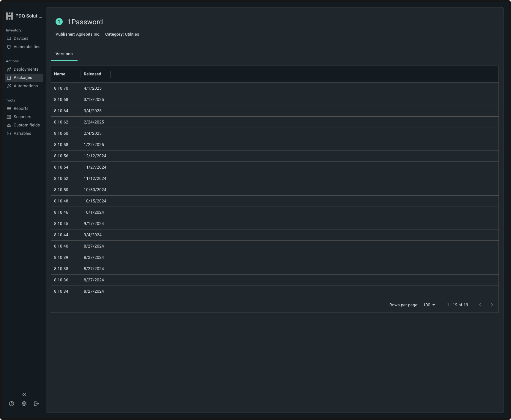Open Reports in sidebar
This screenshot has width=511, height=420.
tap(24, 109)
